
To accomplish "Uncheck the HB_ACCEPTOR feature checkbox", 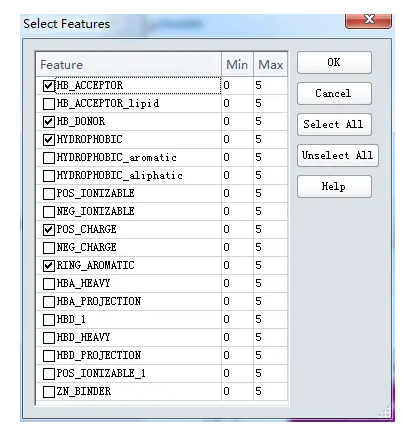I will (49, 86).
